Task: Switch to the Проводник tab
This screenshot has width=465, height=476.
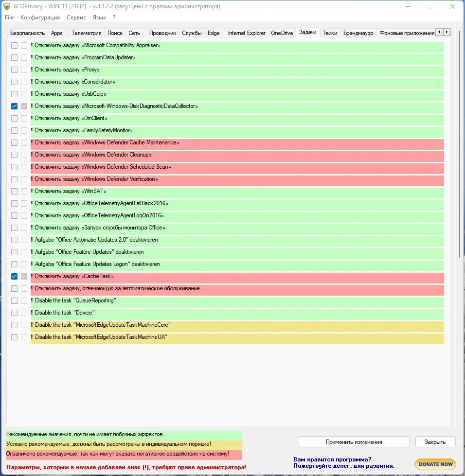Action: 162,33
